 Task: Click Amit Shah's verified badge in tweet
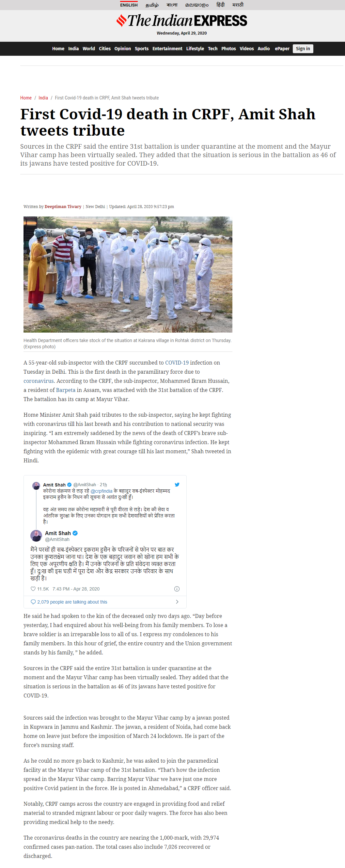[75, 533]
